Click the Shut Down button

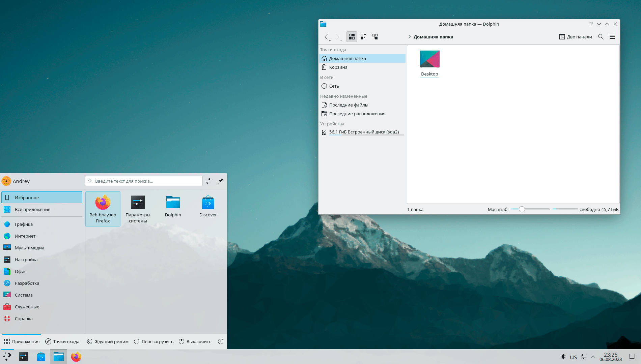(195, 341)
